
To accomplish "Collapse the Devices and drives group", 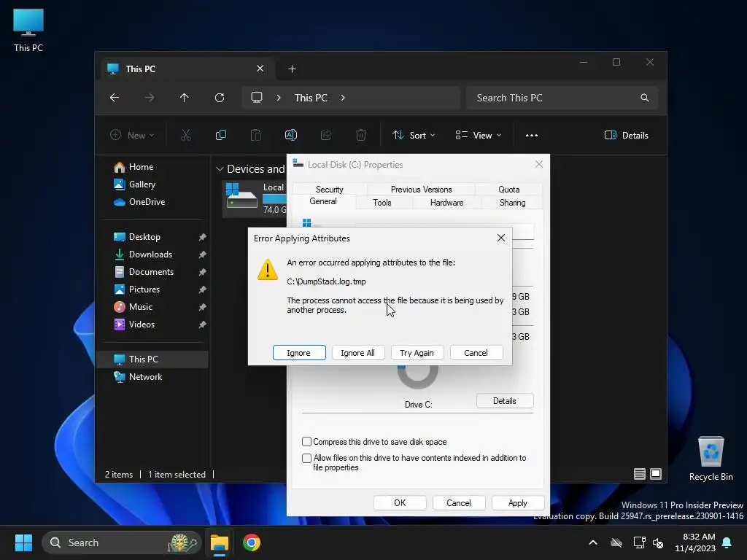I will pyautogui.click(x=220, y=169).
